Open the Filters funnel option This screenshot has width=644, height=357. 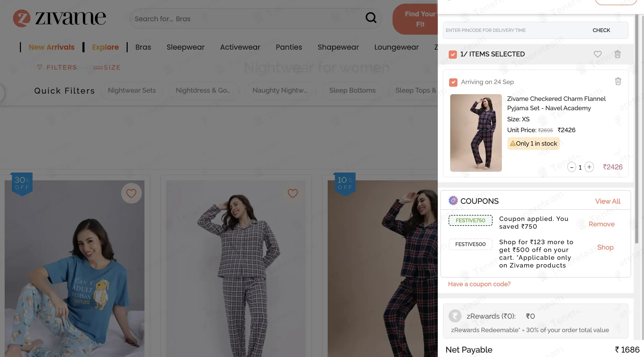point(57,67)
